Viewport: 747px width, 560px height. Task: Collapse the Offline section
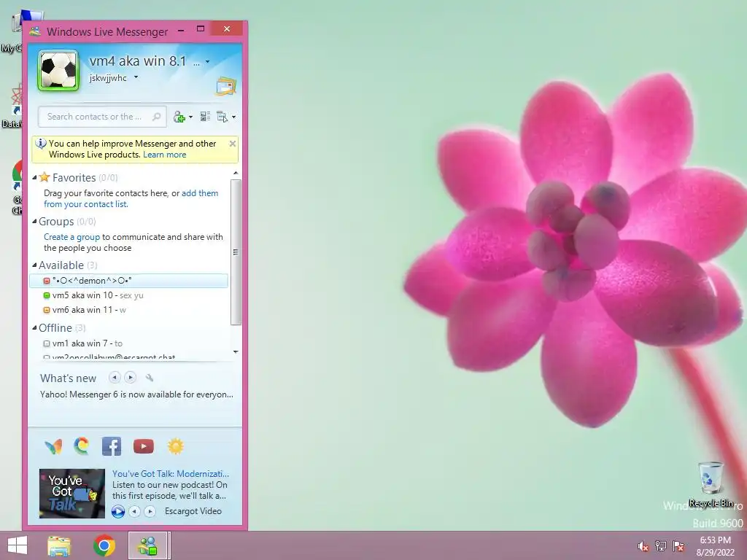point(34,328)
